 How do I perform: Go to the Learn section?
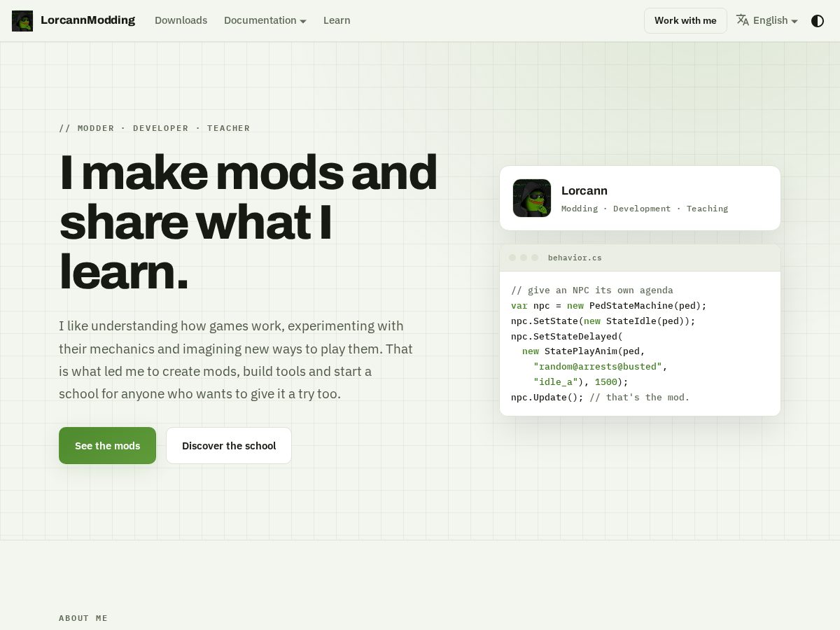pos(337,20)
